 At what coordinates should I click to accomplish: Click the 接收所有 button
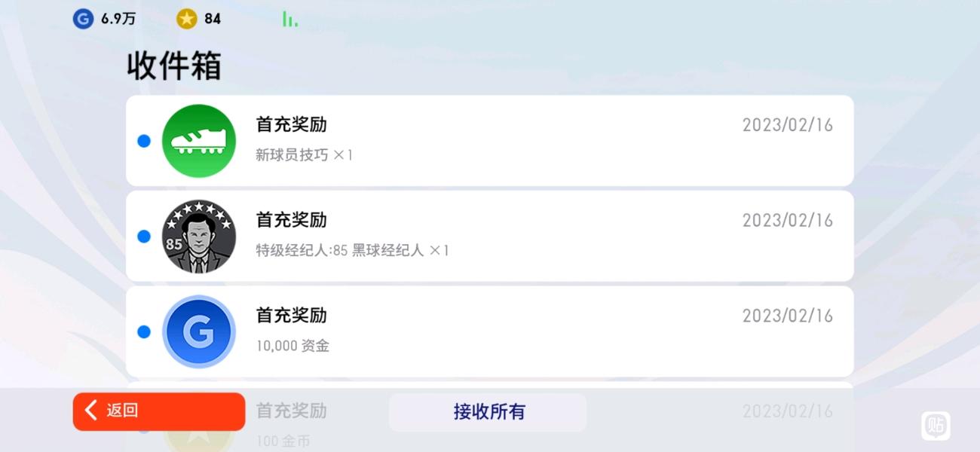point(488,412)
